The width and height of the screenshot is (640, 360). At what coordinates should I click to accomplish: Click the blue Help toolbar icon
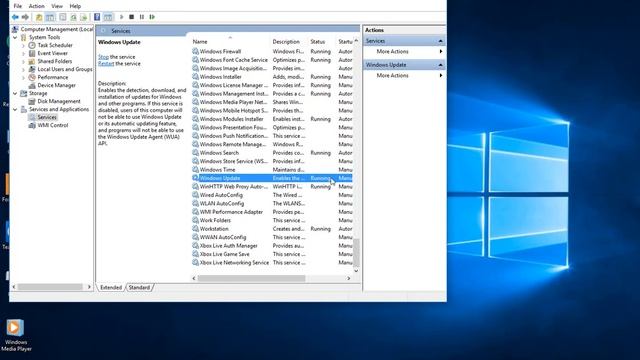click(97, 17)
